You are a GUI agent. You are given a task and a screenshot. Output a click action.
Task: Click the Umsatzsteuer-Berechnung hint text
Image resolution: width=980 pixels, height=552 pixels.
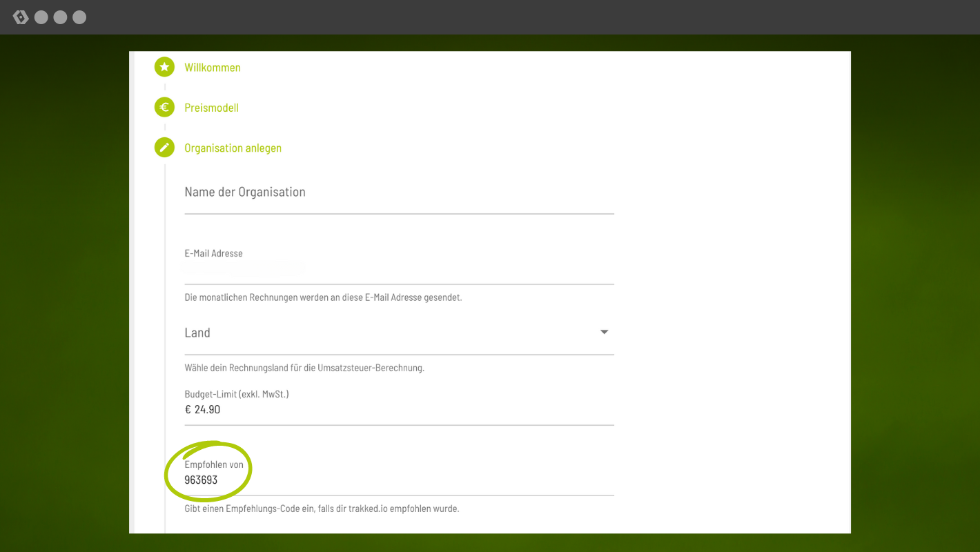click(x=304, y=368)
